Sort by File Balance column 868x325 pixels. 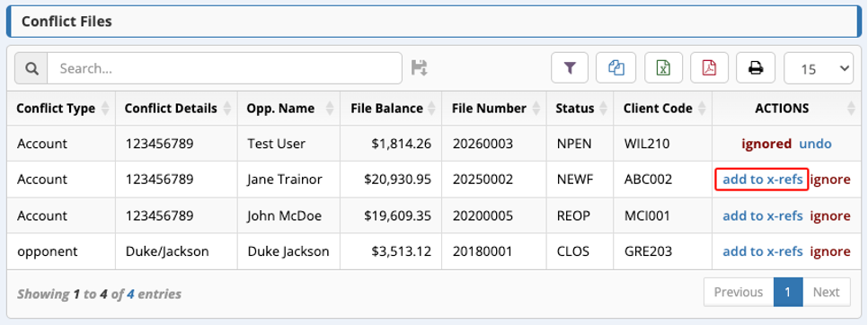click(392, 109)
